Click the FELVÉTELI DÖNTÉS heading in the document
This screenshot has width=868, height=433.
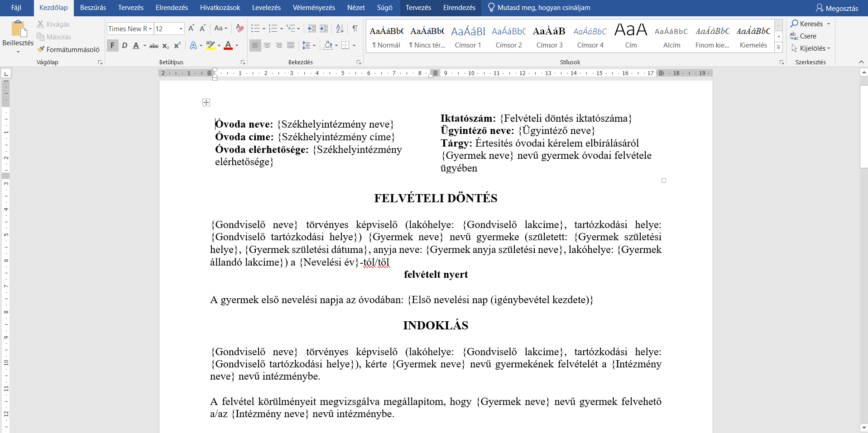pyautogui.click(x=436, y=198)
